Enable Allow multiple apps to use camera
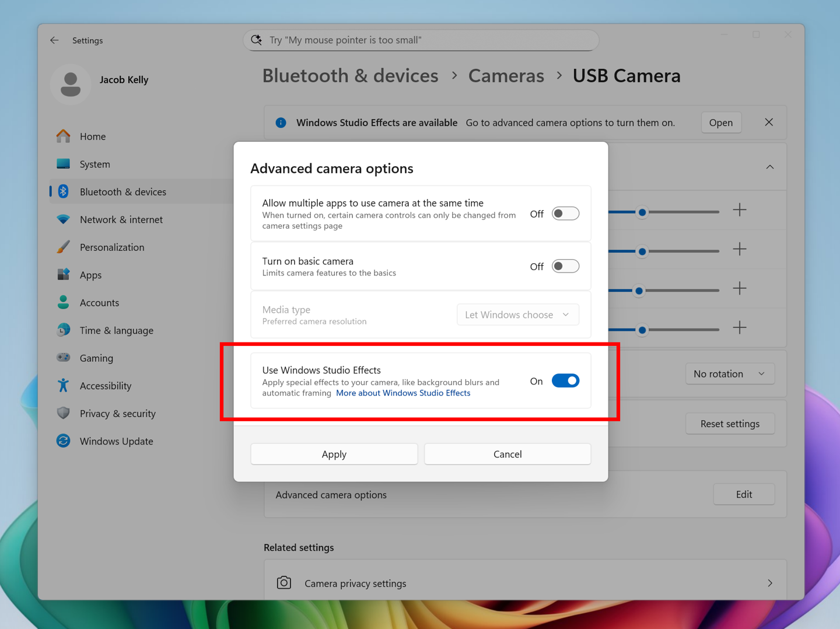 565,214
